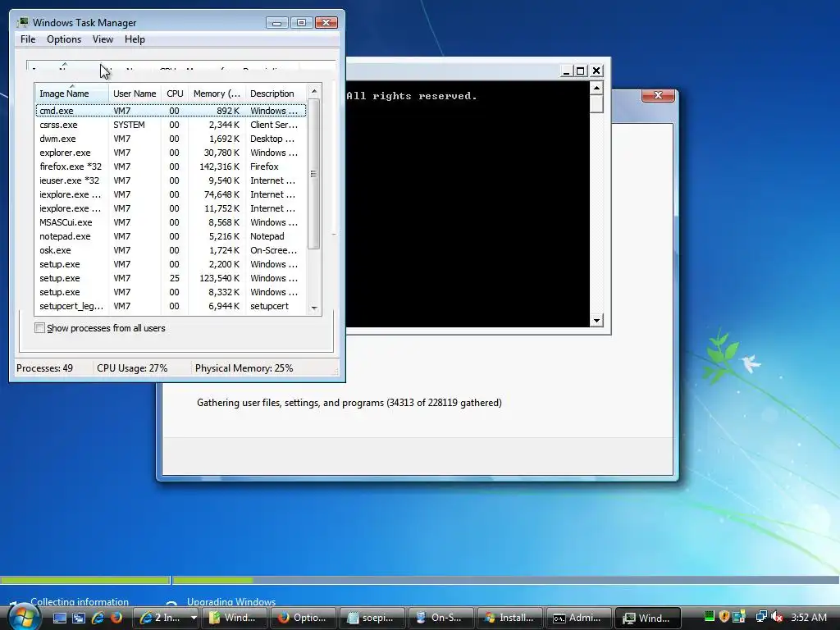Select the osk.exe process row
840x630 pixels.
(x=171, y=249)
